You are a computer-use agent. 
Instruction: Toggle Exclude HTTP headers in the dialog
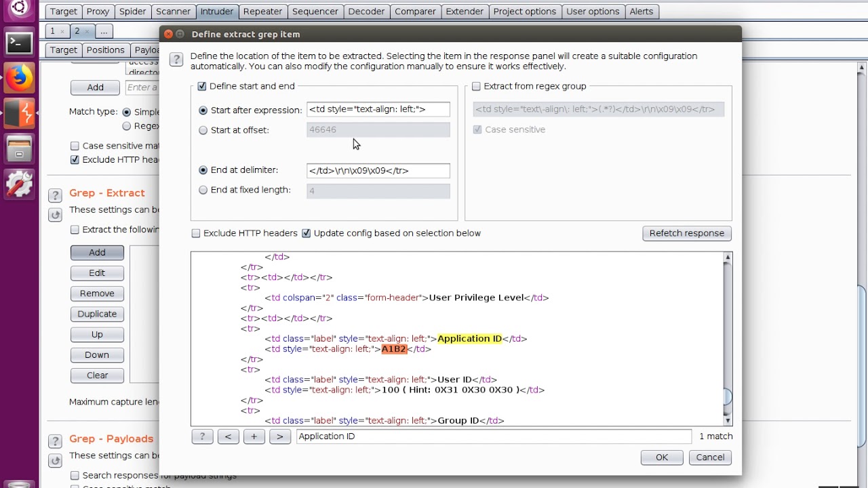[x=196, y=233]
